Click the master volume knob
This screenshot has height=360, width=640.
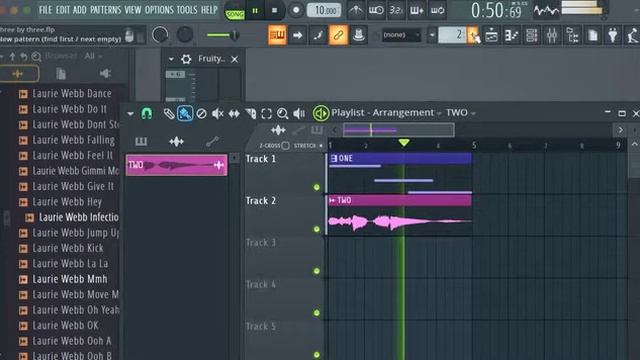(160, 35)
